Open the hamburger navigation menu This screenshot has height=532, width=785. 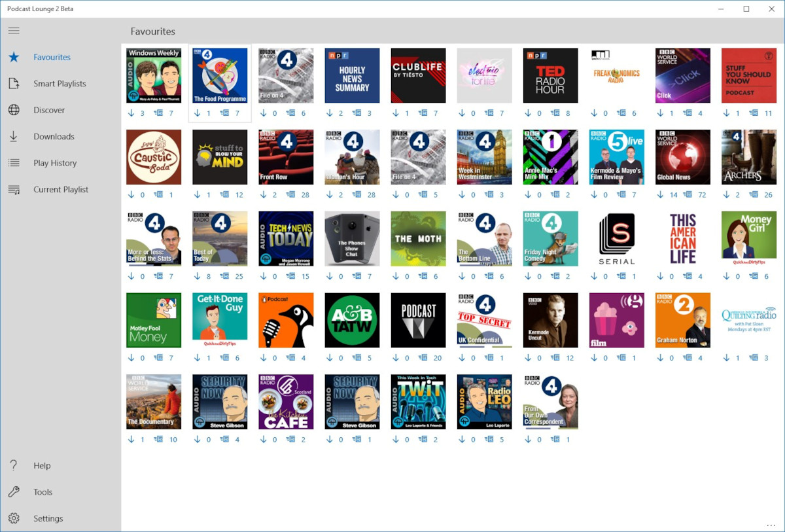click(x=14, y=31)
